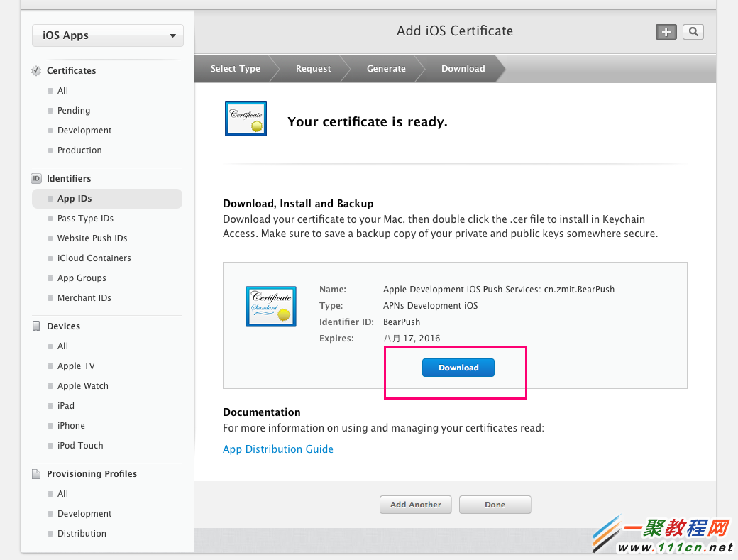Open Merchant IDs under Identifiers
This screenshot has height=560, width=738.
click(x=84, y=298)
